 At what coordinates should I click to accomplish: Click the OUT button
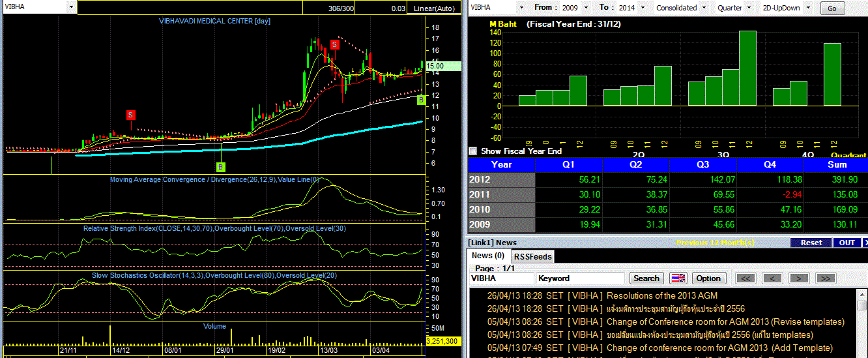[x=847, y=243]
